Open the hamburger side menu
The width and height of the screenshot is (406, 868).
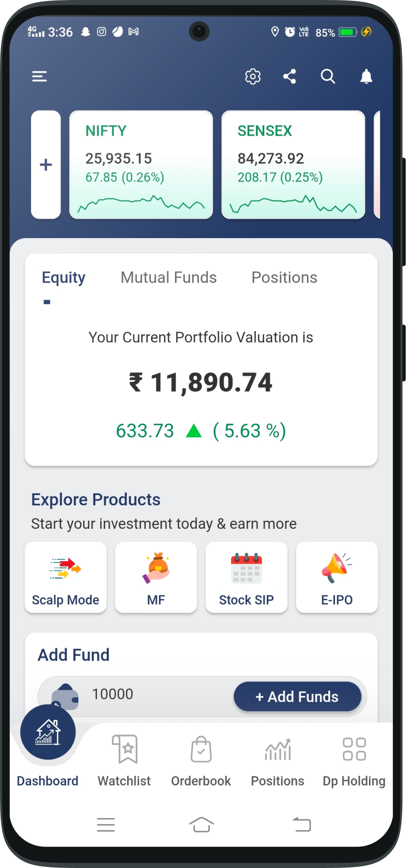tap(40, 77)
